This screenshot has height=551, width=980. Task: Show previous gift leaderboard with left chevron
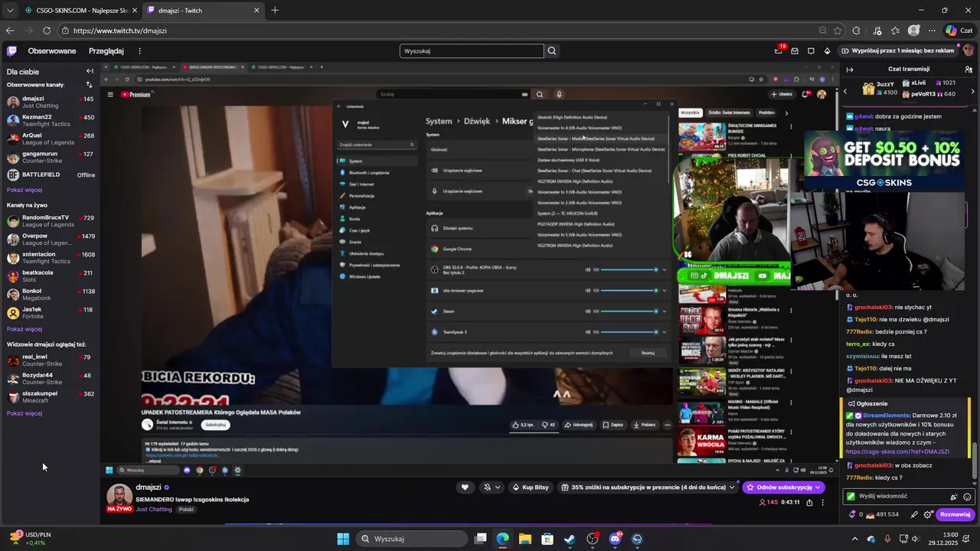point(845,91)
